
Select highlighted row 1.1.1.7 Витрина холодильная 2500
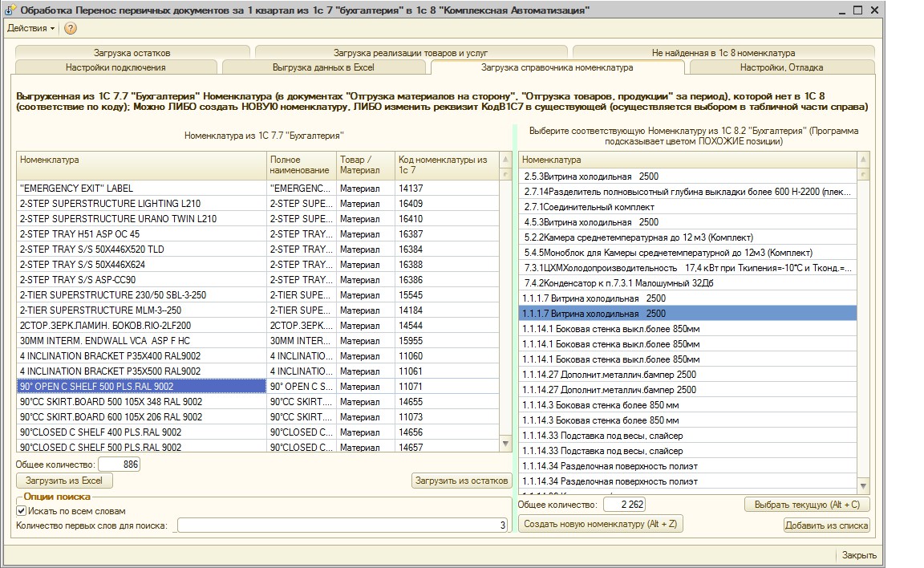coord(687,314)
